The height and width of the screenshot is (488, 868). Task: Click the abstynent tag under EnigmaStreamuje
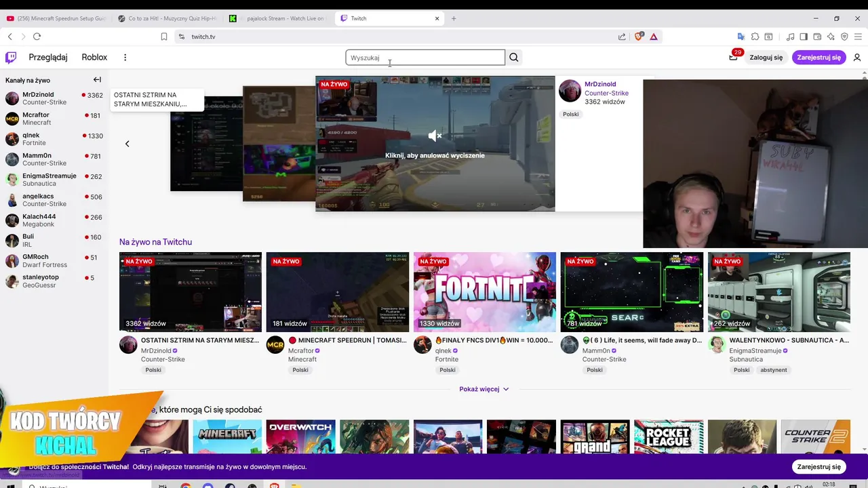pyautogui.click(x=773, y=370)
